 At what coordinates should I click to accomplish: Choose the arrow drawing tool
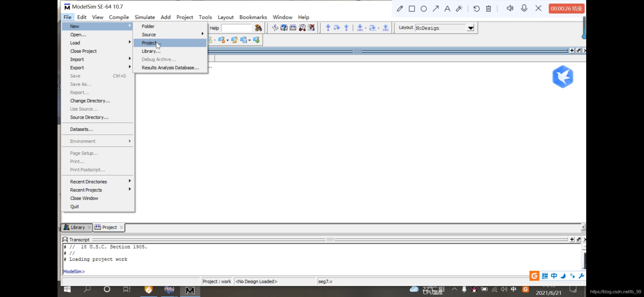pos(435,9)
